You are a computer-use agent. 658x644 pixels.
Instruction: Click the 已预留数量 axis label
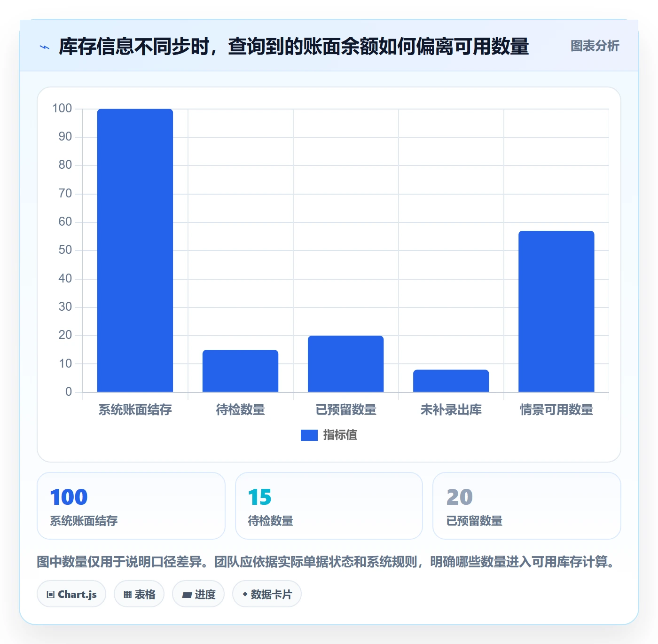(x=345, y=410)
